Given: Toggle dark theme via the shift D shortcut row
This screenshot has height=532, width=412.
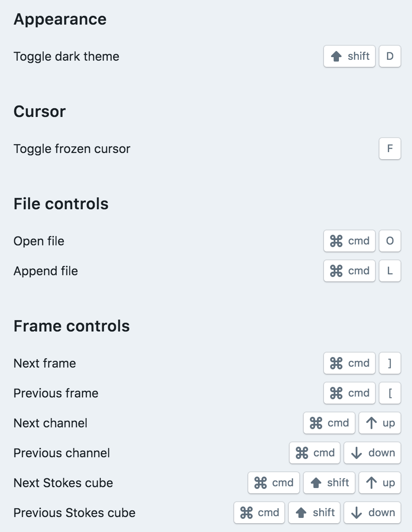Looking at the screenshot, I should pyautogui.click(x=66, y=56).
